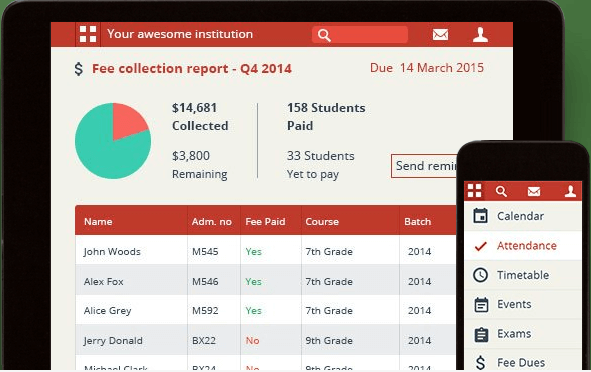Tap the Fee Dues dollar icon
Viewport: 591px width, 372px height.
pyautogui.click(x=481, y=363)
